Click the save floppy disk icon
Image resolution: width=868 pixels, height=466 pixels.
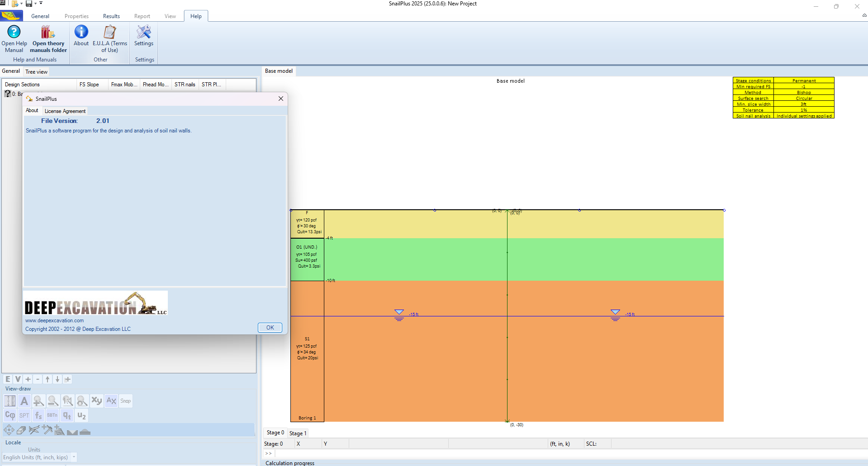pos(29,4)
